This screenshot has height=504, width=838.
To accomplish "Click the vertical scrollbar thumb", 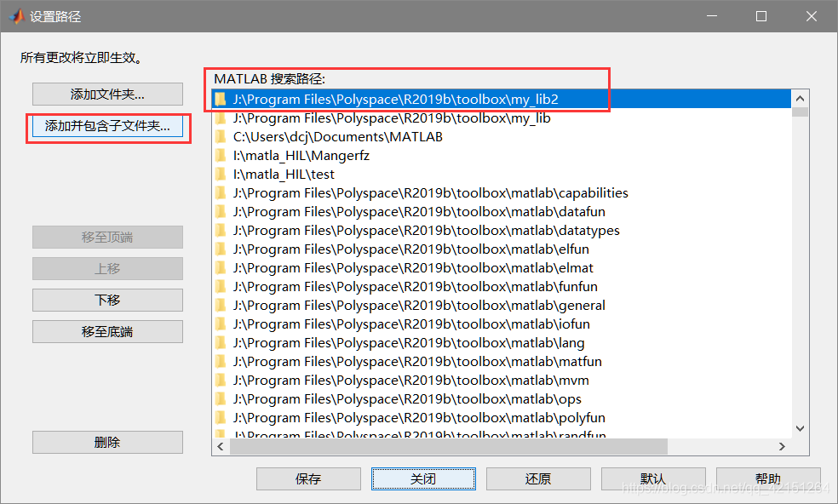I will (800, 112).
